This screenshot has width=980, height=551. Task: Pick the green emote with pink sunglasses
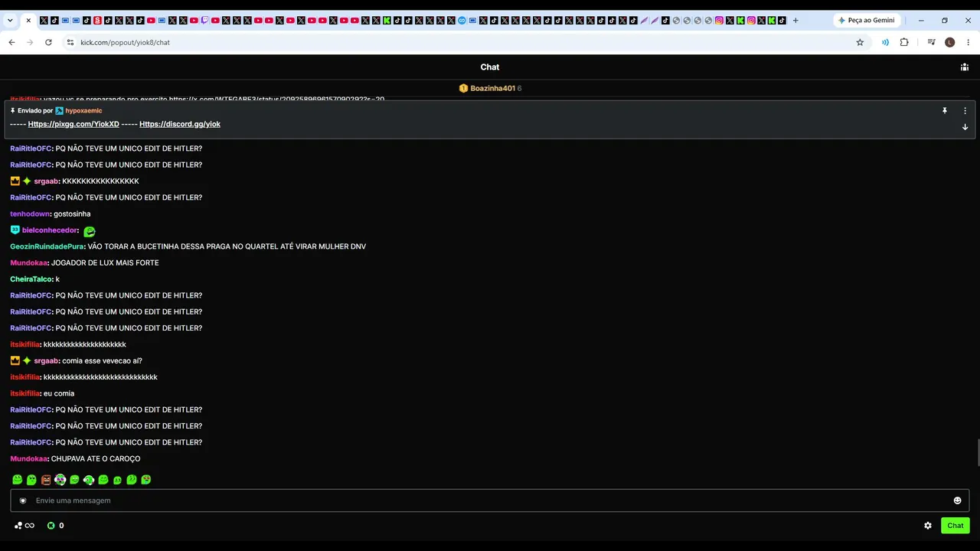click(x=60, y=480)
